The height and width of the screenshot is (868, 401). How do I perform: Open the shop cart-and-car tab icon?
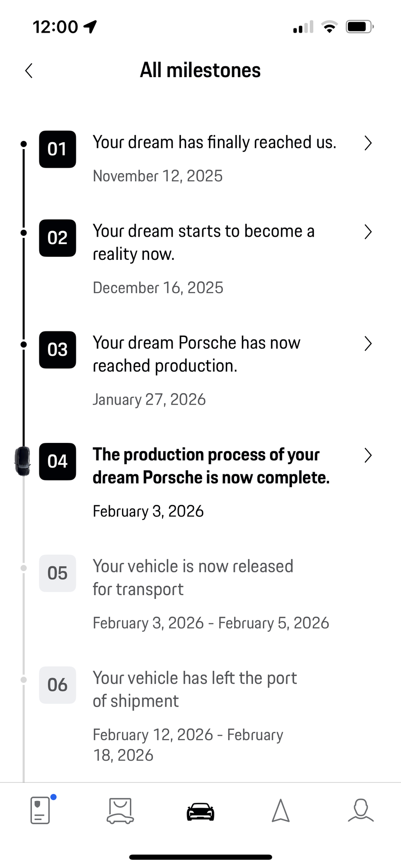pos(120,811)
